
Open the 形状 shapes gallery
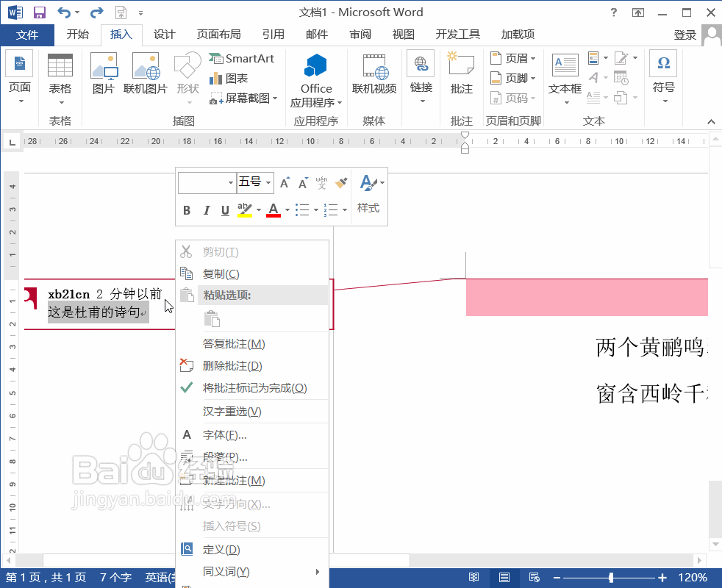click(186, 77)
